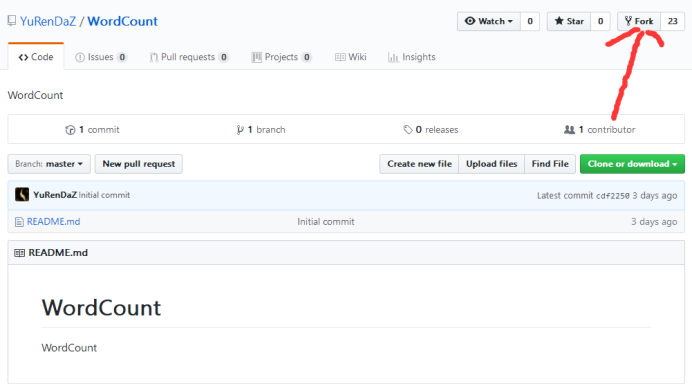Open Initial commit message in README.md row

(x=326, y=221)
